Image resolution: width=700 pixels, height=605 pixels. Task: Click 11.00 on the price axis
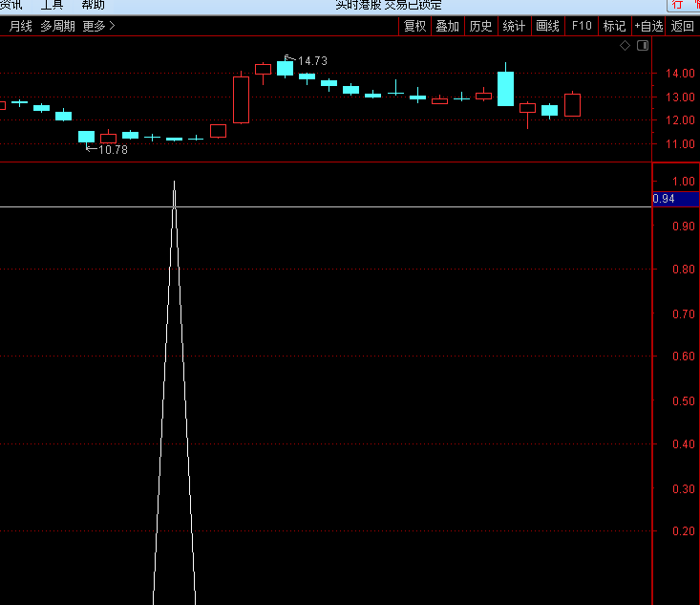[680, 144]
